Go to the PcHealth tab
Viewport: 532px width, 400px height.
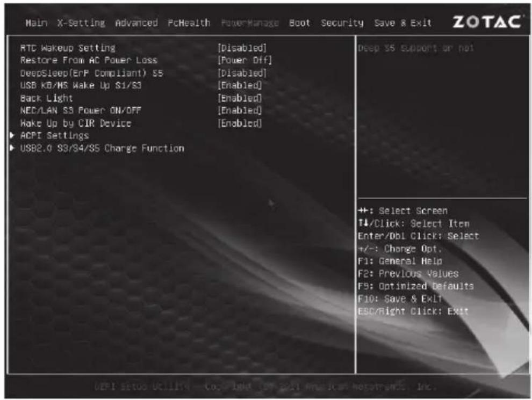(x=189, y=23)
